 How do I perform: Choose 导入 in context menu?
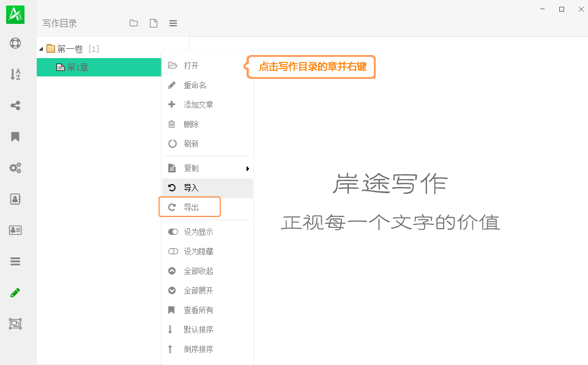(207, 188)
